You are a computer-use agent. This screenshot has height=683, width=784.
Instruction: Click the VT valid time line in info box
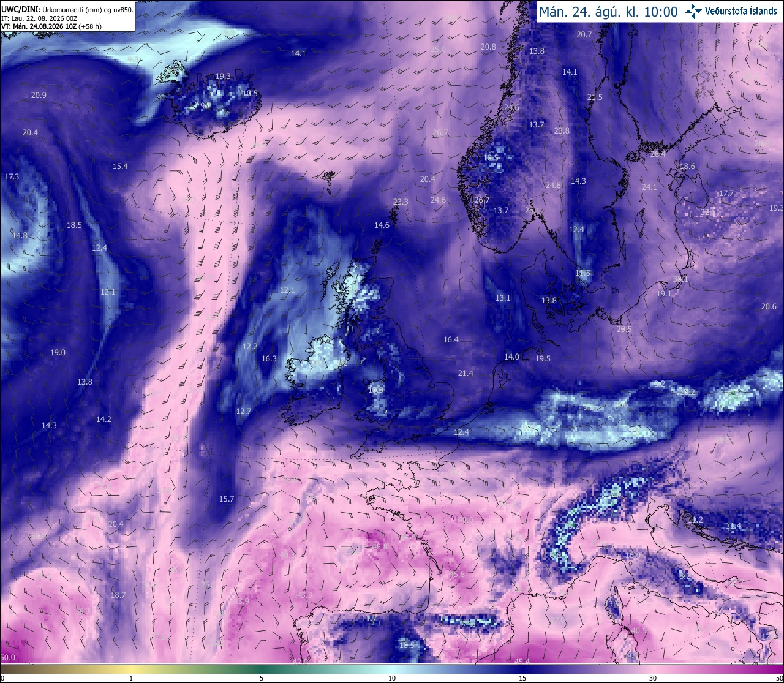coord(51,26)
